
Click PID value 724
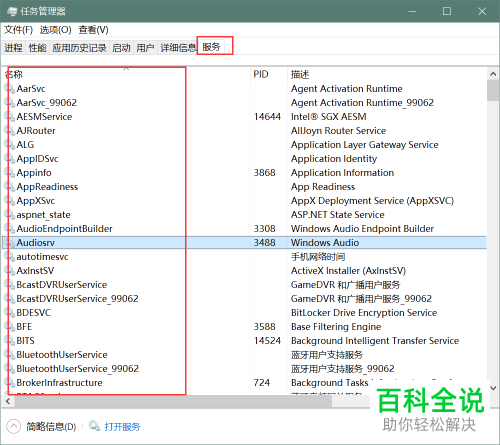tap(261, 383)
